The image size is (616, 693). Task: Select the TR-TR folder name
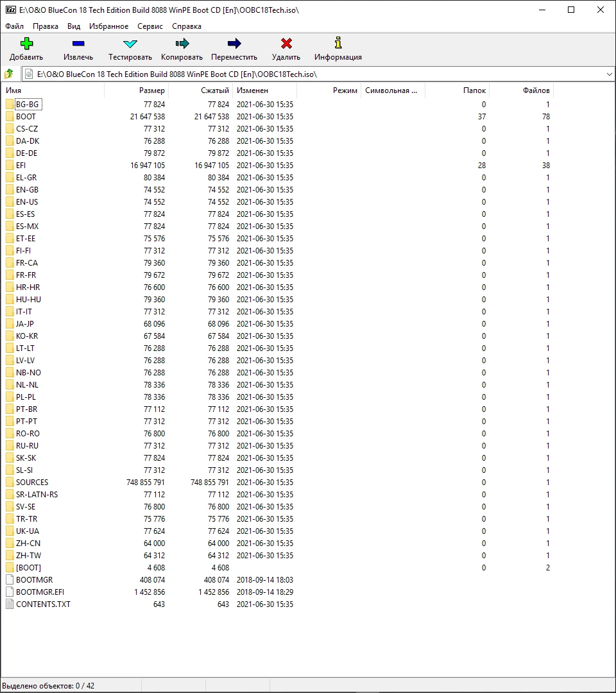27,519
